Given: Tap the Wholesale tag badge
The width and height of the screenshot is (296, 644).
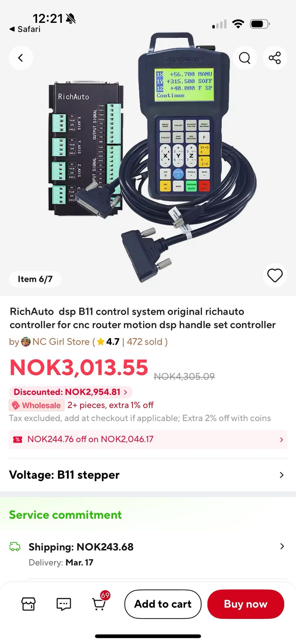Looking at the screenshot, I should tap(37, 405).
